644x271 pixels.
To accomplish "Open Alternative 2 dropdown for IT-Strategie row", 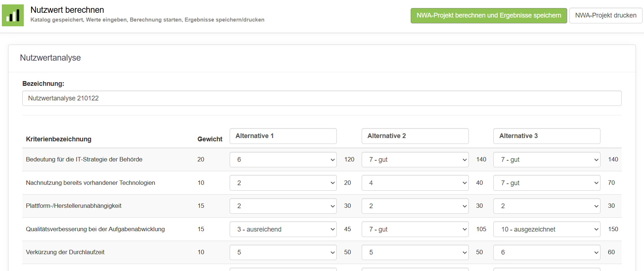I will [415, 160].
